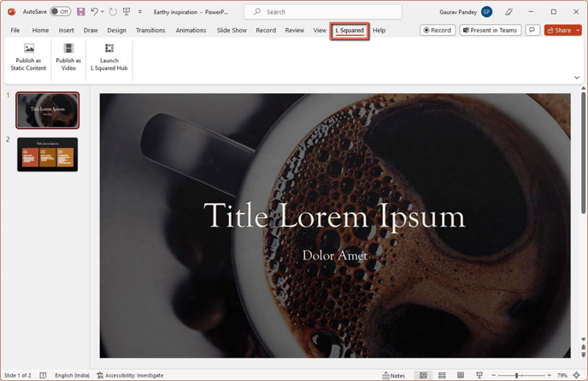
Task: Click the 79% zoom level
Action: click(x=562, y=375)
